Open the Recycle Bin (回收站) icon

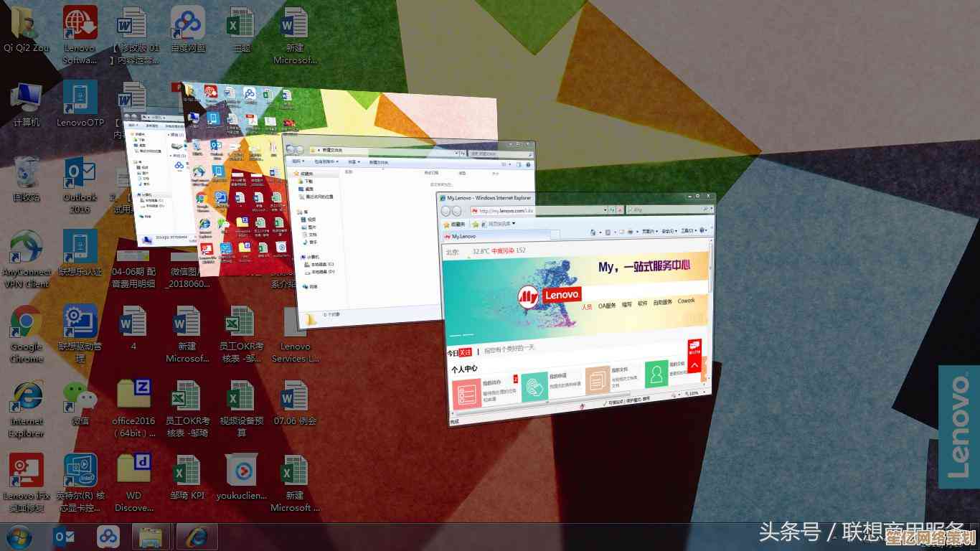click(27, 174)
